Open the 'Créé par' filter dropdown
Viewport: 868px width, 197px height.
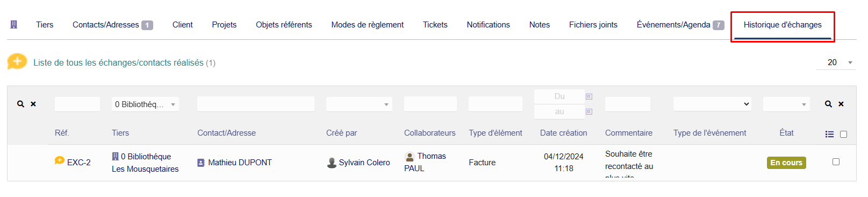click(x=359, y=104)
